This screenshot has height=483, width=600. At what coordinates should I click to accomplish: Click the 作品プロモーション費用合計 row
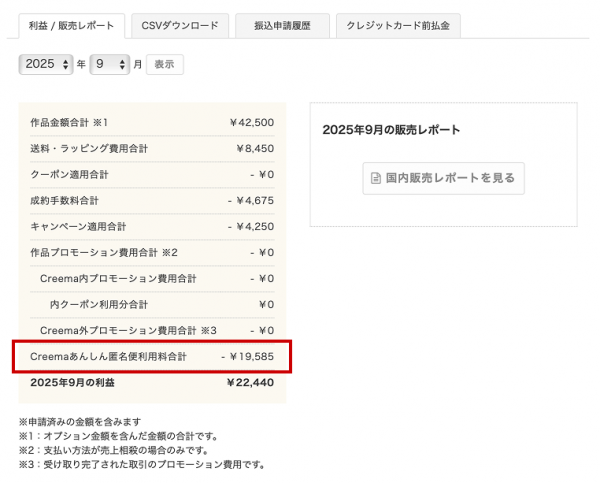tap(152, 252)
